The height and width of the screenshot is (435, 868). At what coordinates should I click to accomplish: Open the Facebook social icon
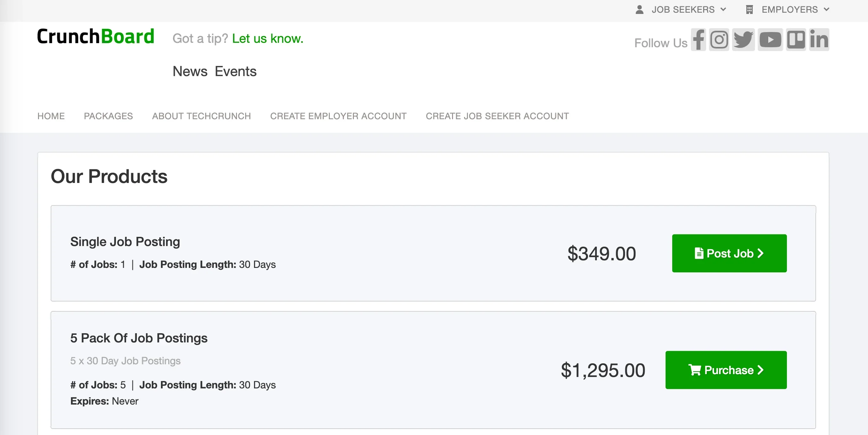[x=698, y=40]
